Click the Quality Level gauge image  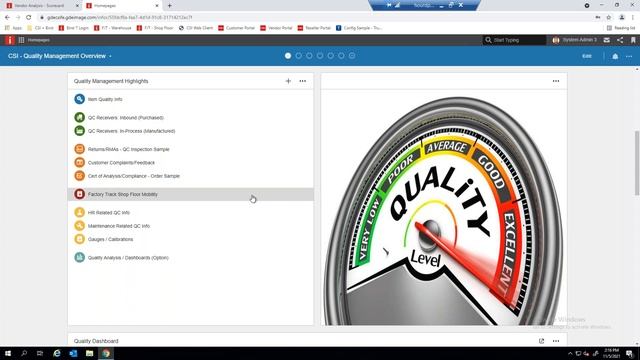click(x=444, y=210)
